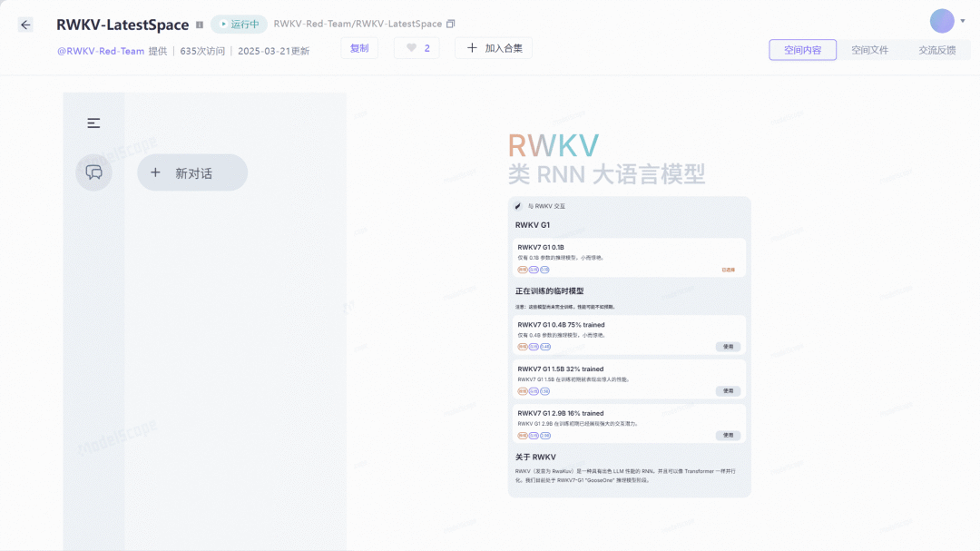Click the RWKV-Red-Team/RWKV-LatestSpace path text
The image size is (980, 551).
(358, 24)
